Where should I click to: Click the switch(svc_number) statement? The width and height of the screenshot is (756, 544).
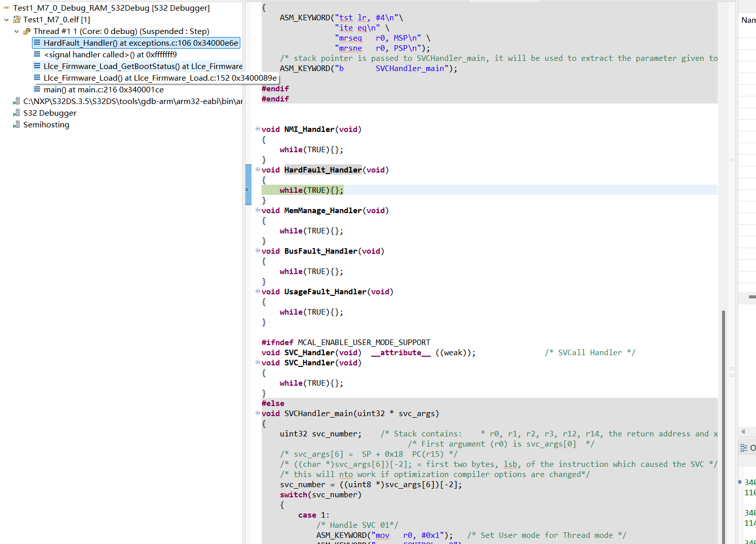point(320,495)
